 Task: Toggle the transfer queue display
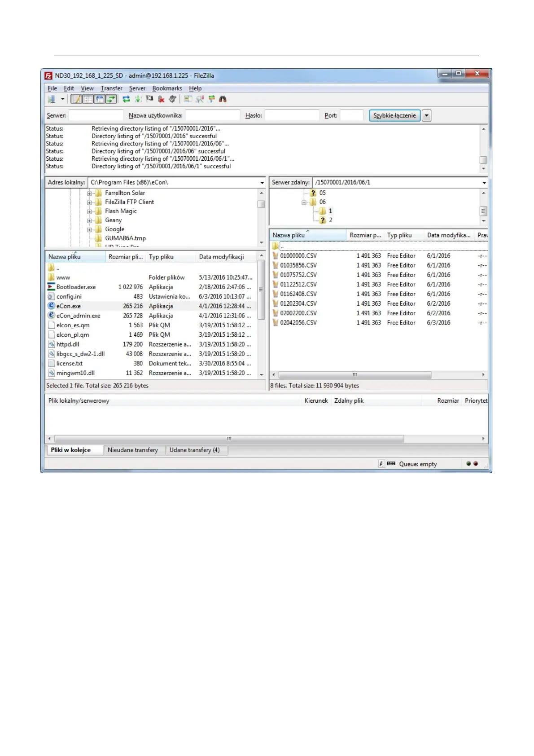111,99
